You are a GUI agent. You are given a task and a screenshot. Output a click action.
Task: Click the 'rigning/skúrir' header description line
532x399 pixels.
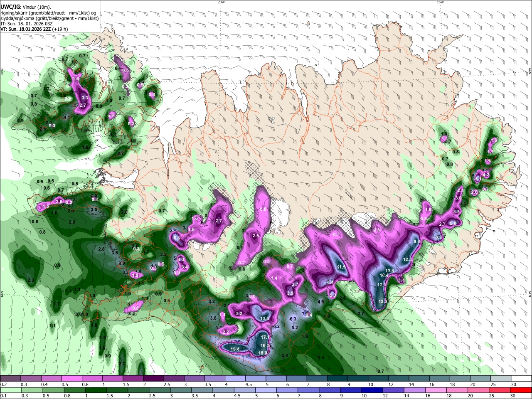coord(48,12)
